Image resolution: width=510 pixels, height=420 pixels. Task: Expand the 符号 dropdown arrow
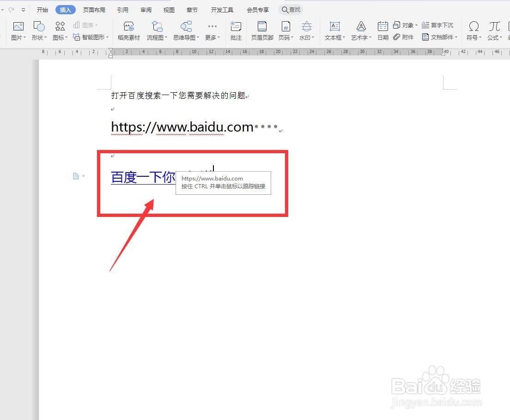pos(480,38)
